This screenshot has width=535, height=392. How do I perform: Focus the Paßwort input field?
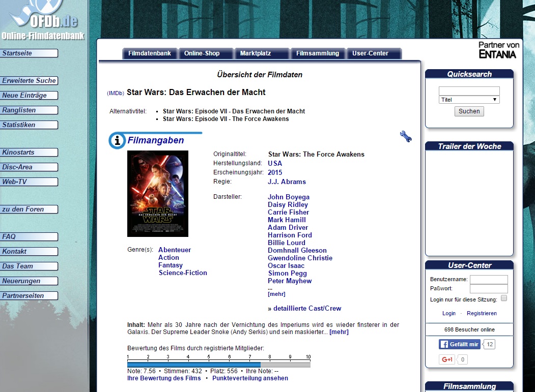(x=489, y=289)
